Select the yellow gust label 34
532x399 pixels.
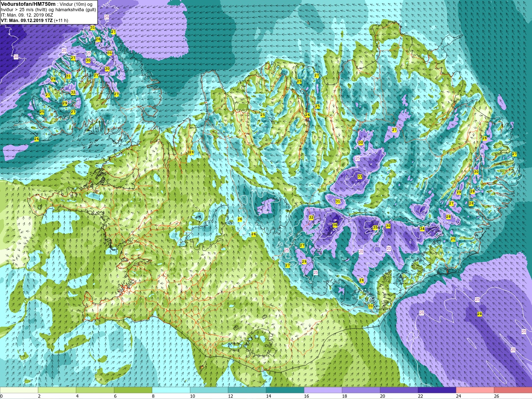pyautogui.click(x=422, y=229)
